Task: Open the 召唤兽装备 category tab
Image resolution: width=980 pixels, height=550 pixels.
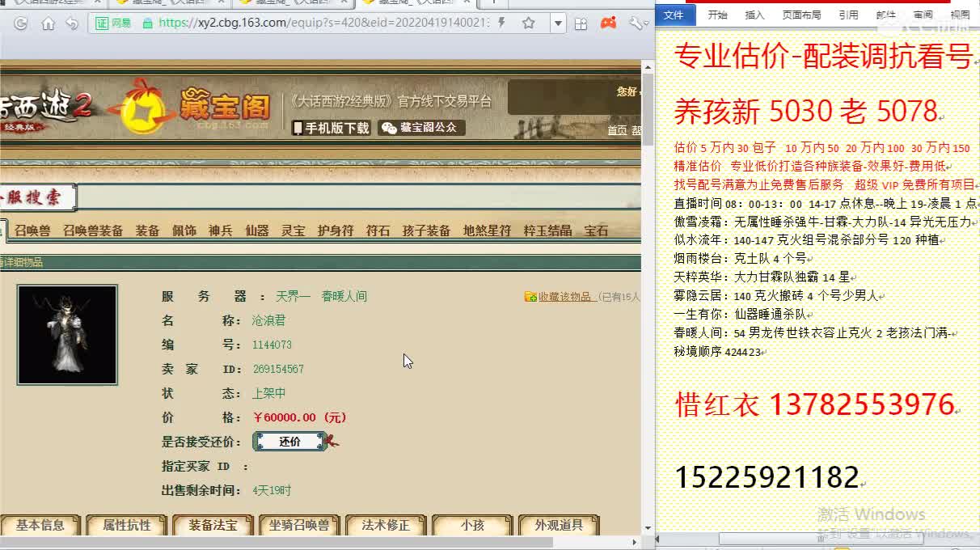Action: [93, 231]
